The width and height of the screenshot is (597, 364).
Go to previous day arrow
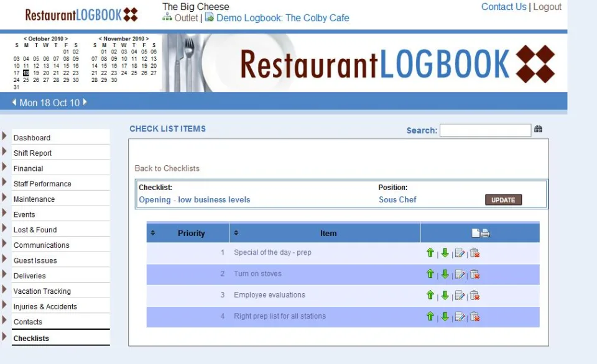pos(14,102)
